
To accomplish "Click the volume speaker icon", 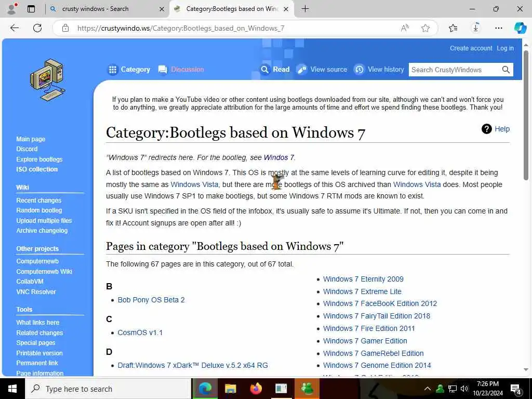I will pyautogui.click(x=464, y=389).
